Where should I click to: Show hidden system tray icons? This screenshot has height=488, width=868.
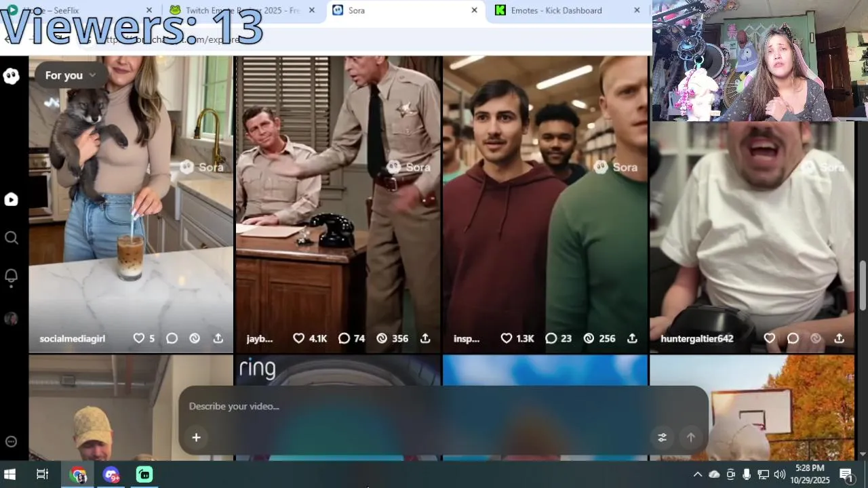(x=697, y=474)
